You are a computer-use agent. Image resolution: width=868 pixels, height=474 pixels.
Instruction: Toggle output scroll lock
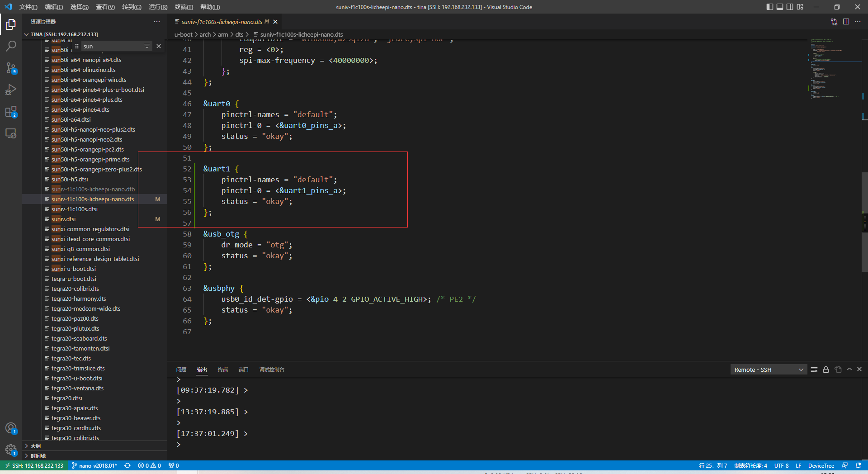[x=826, y=370]
